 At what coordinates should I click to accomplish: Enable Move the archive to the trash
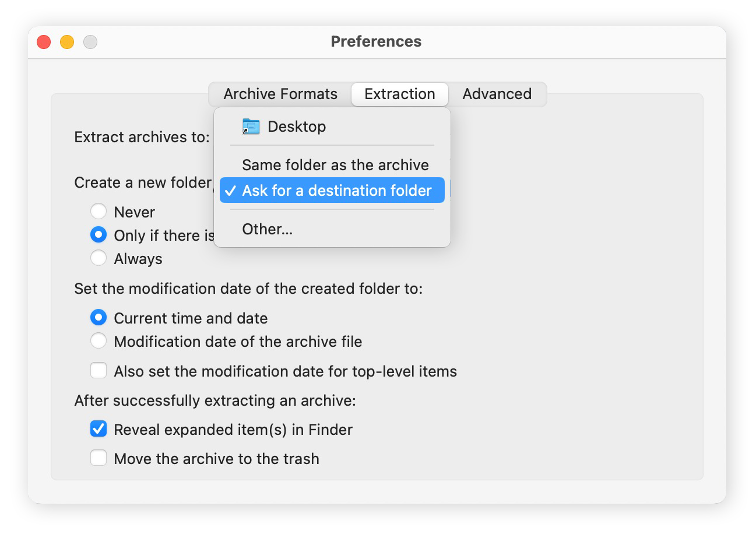(99, 458)
